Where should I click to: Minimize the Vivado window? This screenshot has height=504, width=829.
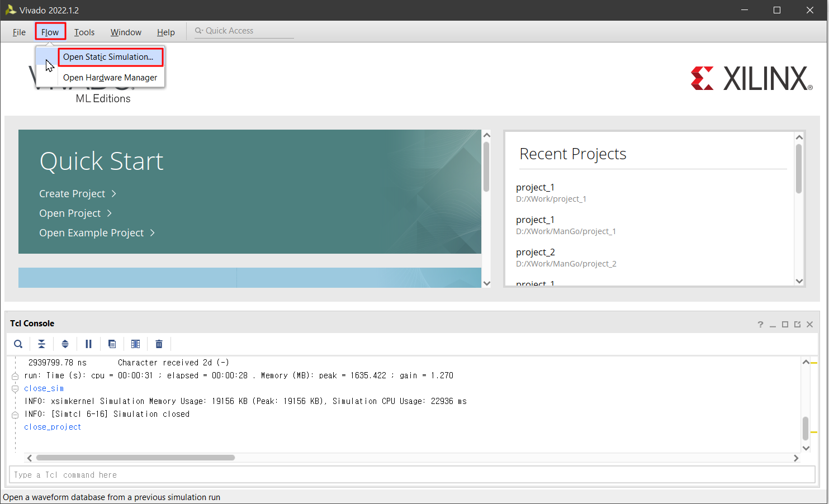[745, 10]
